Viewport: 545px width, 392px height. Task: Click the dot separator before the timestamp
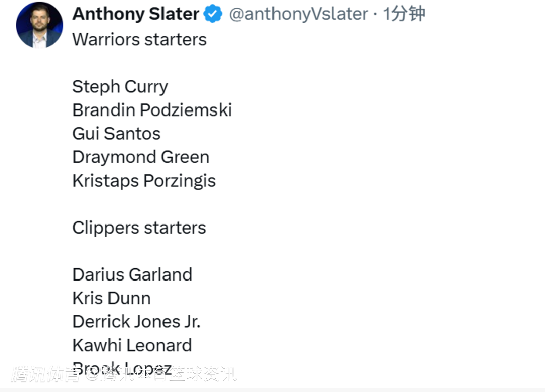[375, 14]
